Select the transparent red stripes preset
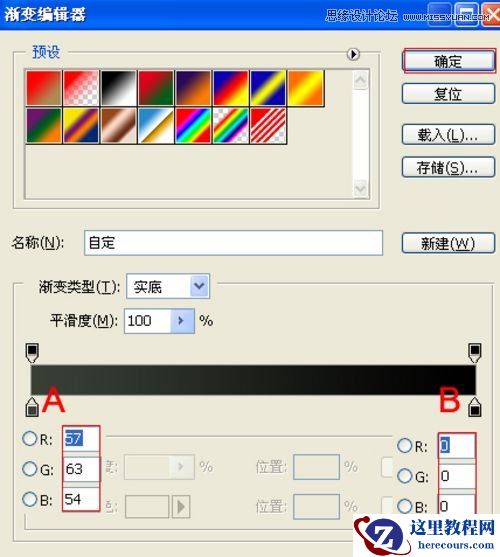The height and width of the screenshot is (557, 500). click(x=268, y=126)
